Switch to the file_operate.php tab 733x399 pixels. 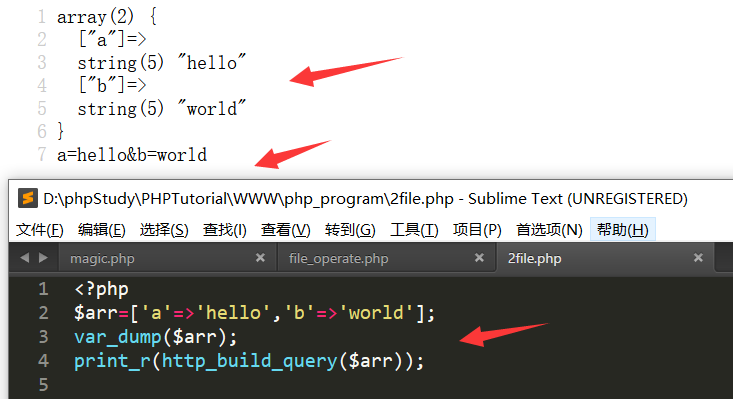click(338, 258)
